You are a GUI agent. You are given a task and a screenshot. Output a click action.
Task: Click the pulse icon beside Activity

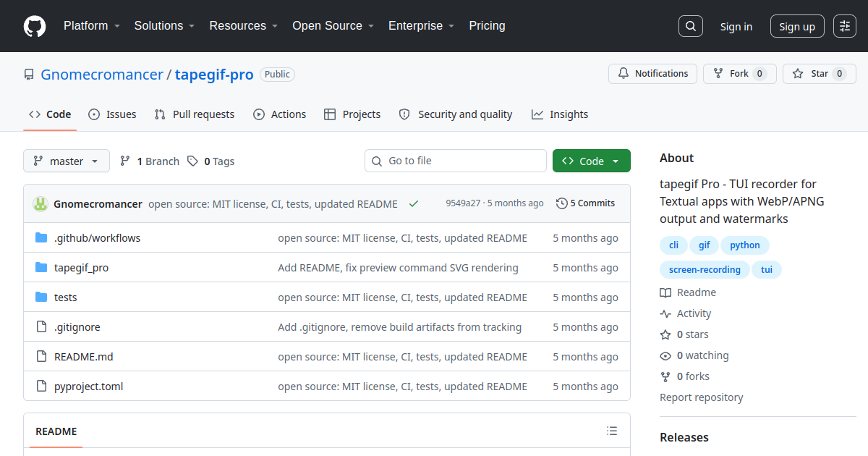pyautogui.click(x=665, y=314)
